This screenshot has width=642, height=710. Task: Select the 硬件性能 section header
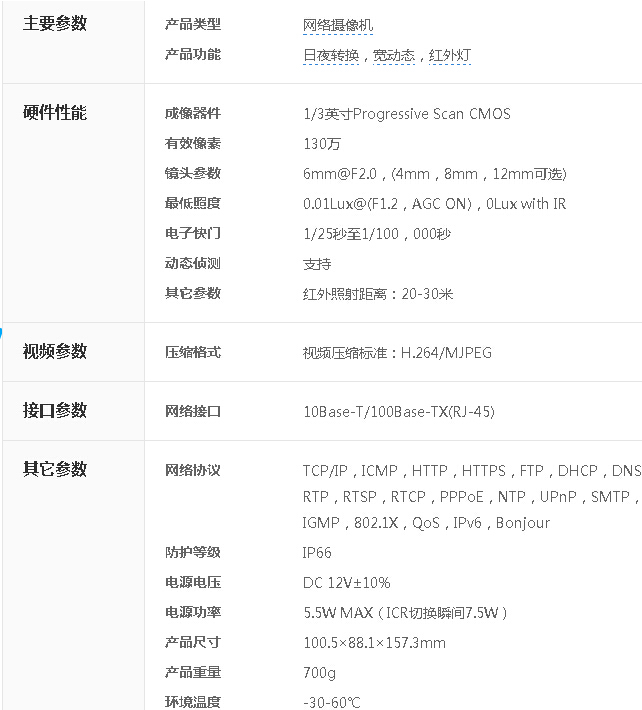[55, 113]
